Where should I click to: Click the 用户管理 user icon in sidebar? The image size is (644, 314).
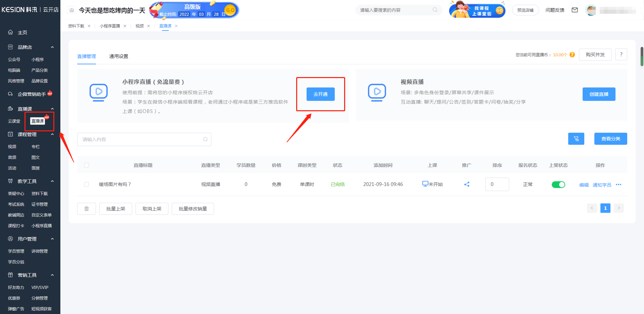tap(10, 239)
